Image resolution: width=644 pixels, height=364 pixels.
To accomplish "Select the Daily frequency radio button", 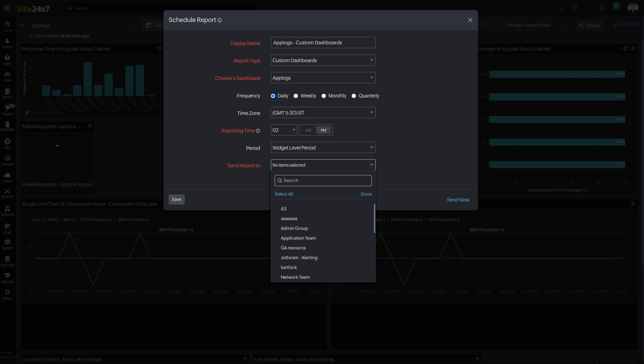I will (273, 96).
